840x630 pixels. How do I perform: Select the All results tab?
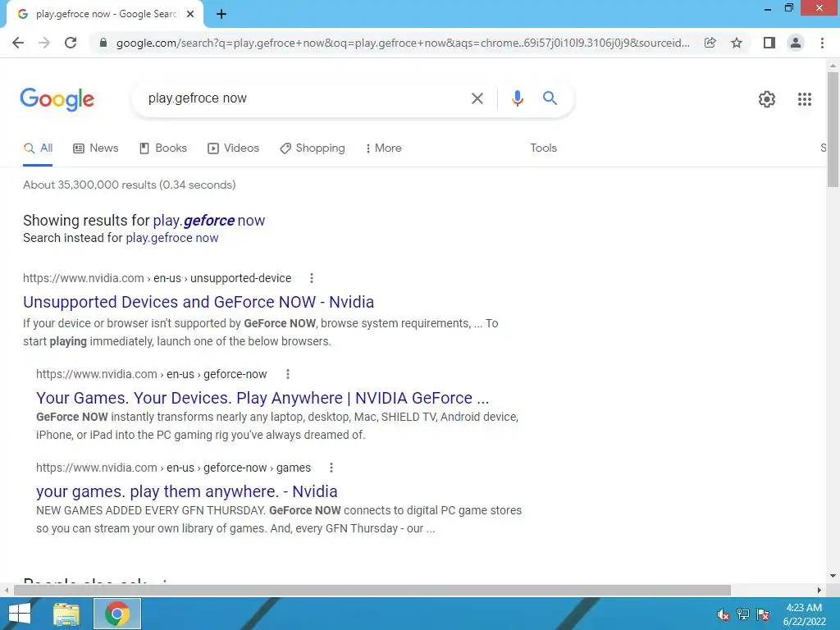[x=38, y=148]
